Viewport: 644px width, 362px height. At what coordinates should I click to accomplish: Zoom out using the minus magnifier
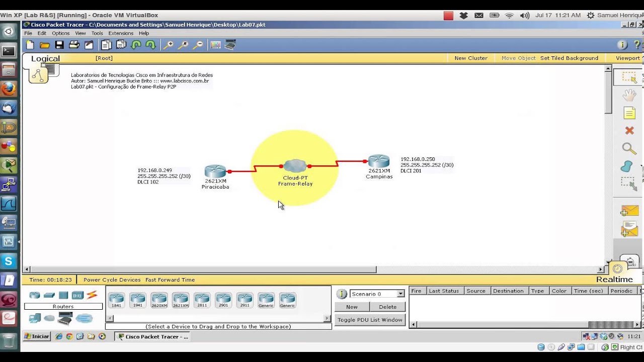[x=198, y=45]
